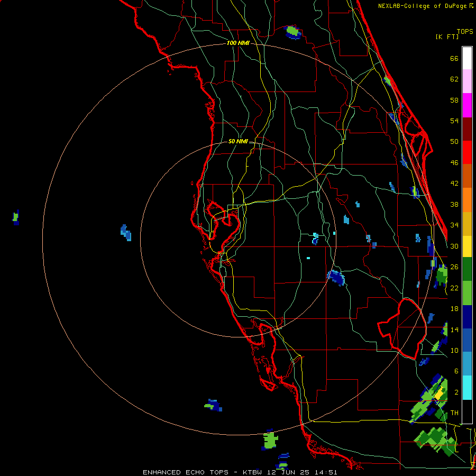Click the yellow swatch between 34 and 30

(467, 246)
